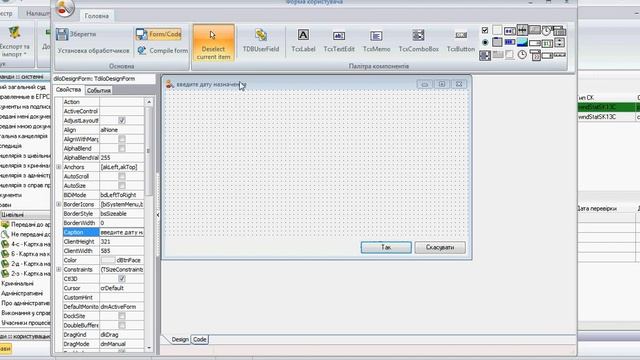Image resolution: width=640 pixels, height=360 pixels.
Task: Switch to the Головна ribbon tab
Action: pos(97,16)
